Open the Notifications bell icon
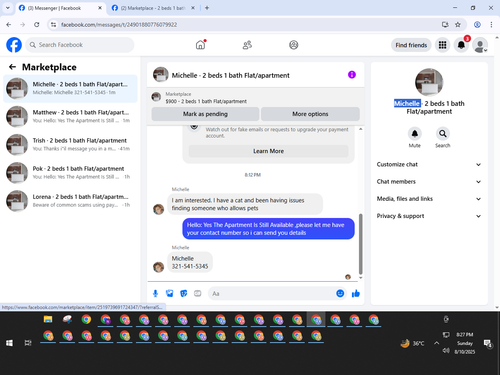 click(461, 45)
